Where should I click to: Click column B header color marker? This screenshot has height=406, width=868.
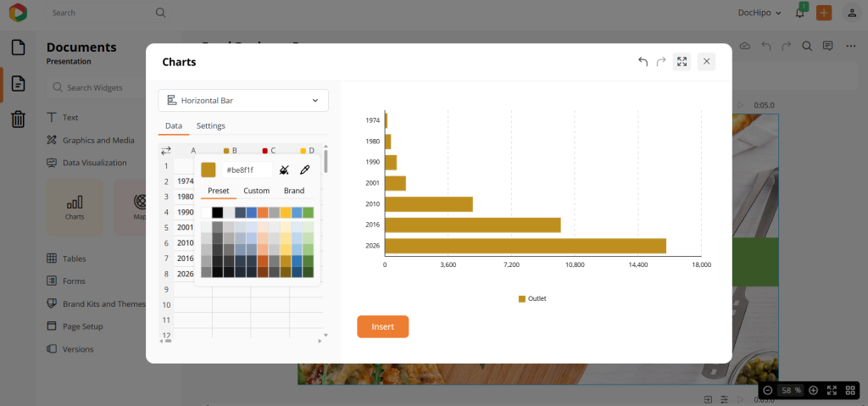pos(225,151)
